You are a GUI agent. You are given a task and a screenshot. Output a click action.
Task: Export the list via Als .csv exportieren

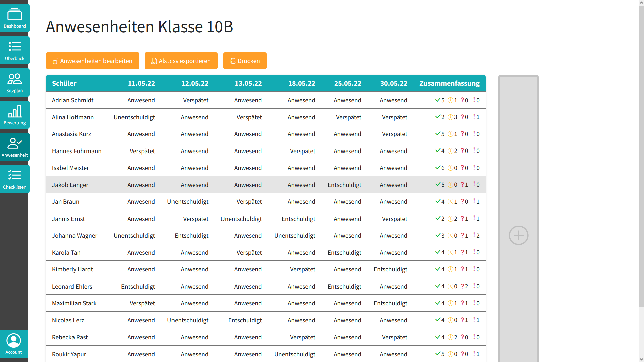[181, 61]
